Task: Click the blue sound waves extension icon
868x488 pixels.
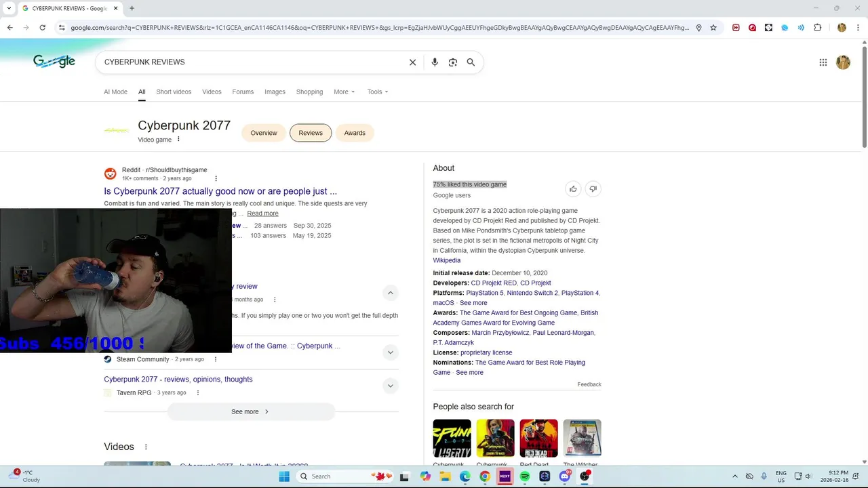Action: pyautogui.click(x=801, y=28)
